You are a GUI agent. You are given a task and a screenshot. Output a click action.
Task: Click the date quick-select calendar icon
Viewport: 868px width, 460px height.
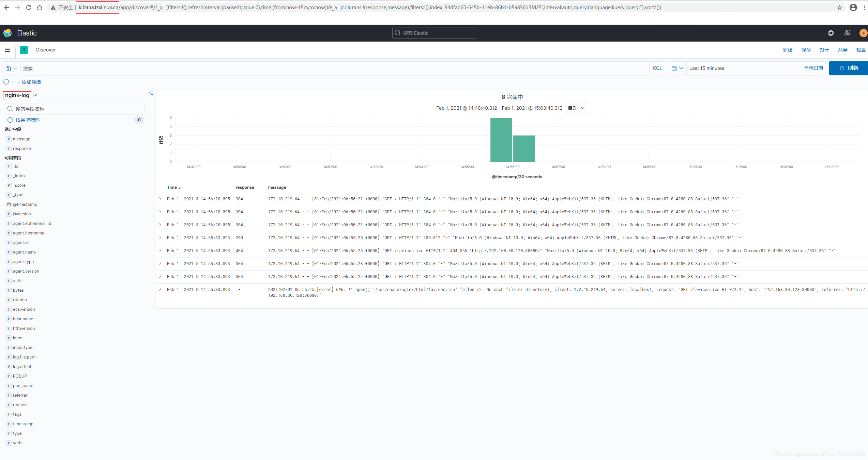[677, 68]
